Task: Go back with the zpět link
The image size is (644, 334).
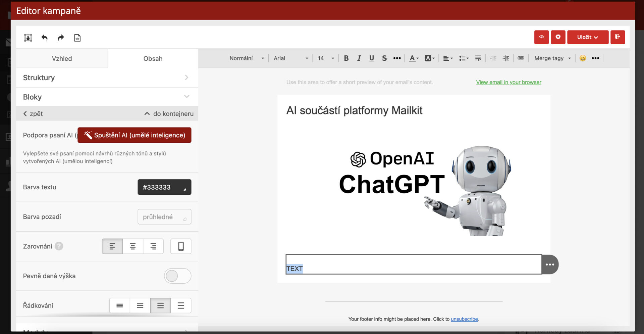Action: tap(33, 114)
